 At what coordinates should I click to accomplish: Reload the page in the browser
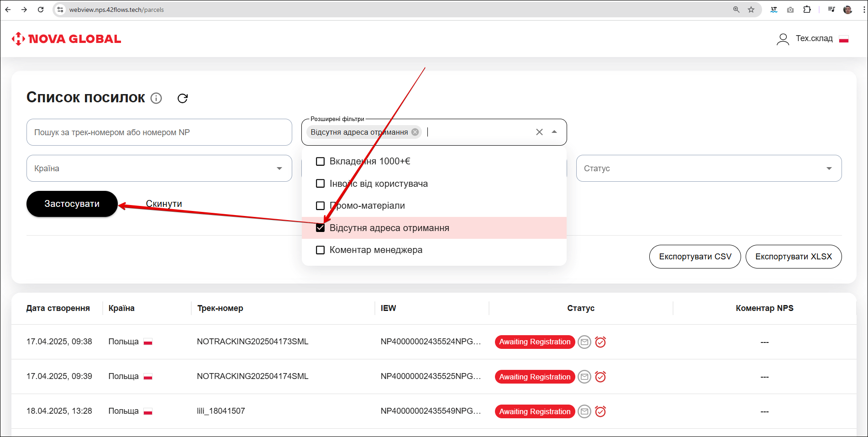pos(41,10)
